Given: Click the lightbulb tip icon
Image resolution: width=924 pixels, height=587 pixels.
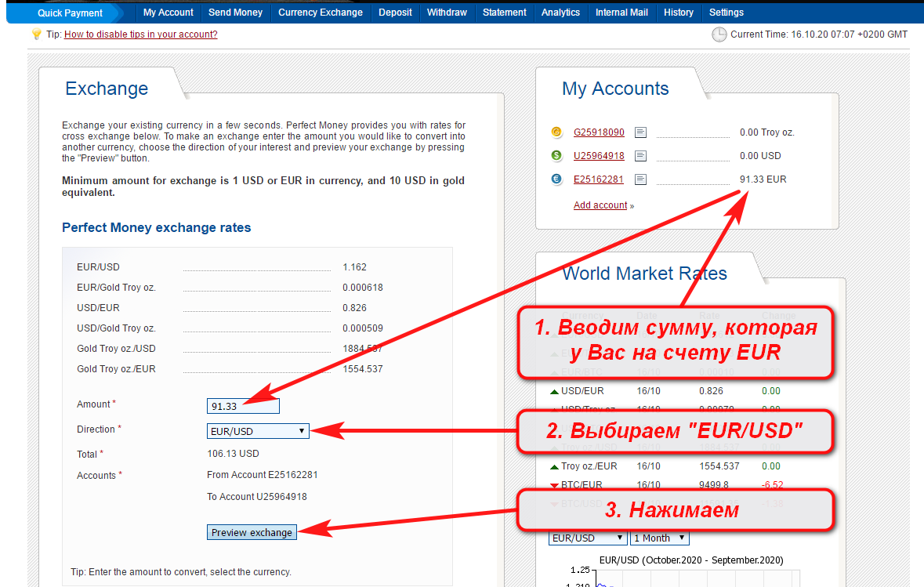Looking at the screenshot, I should point(37,34).
